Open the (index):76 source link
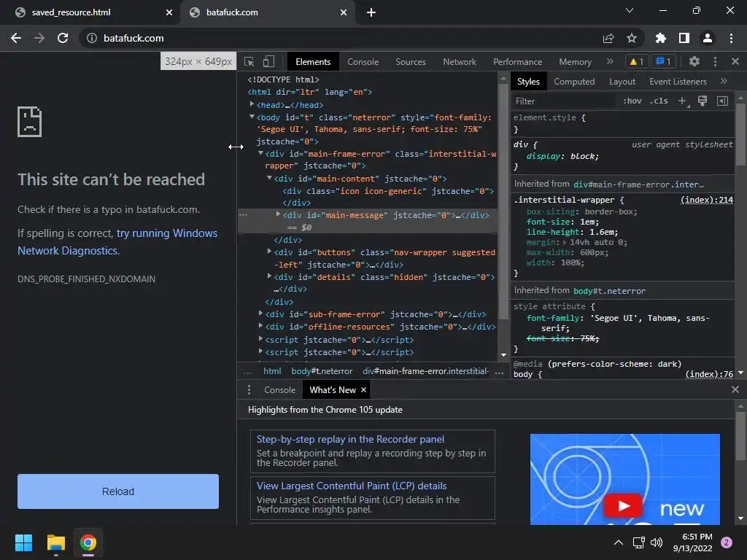The image size is (747, 560). [x=709, y=374]
